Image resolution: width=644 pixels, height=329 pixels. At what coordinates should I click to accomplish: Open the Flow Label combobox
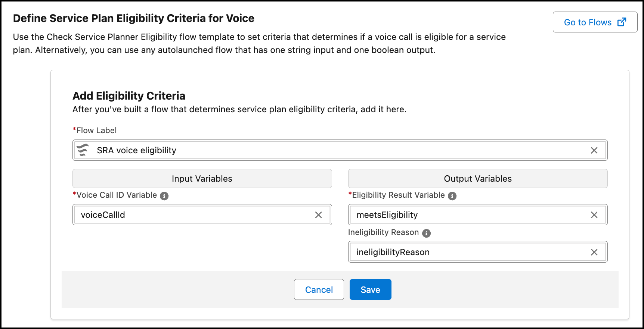click(340, 150)
